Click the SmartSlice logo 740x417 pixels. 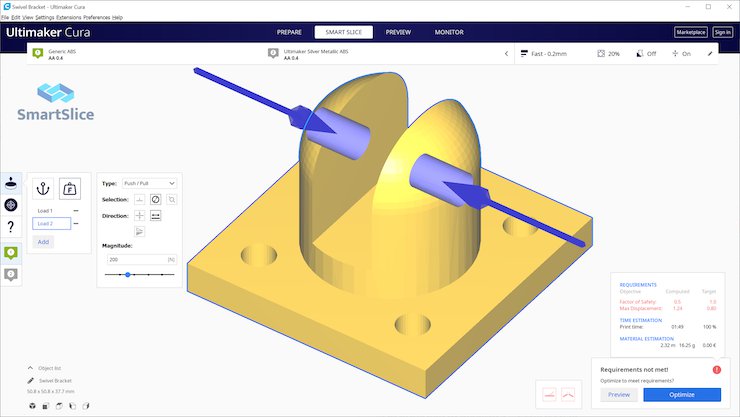pyautogui.click(x=56, y=102)
